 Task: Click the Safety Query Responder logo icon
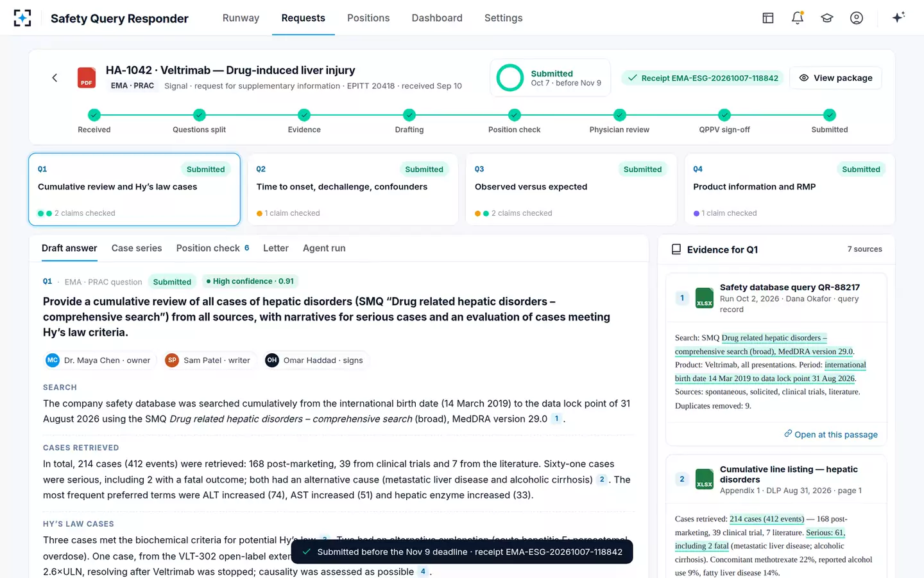pos(22,18)
